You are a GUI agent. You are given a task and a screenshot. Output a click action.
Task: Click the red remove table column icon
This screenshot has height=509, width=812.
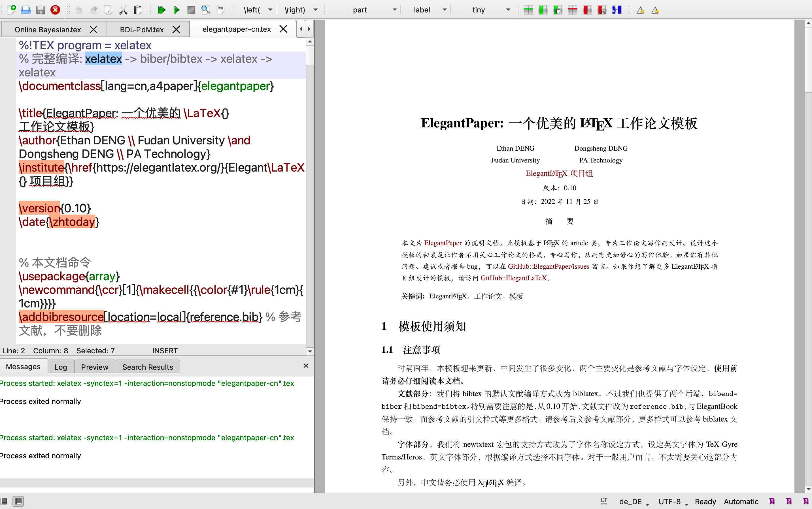coord(587,10)
